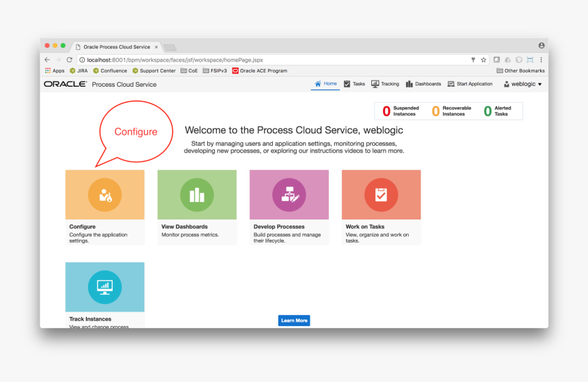This screenshot has height=382, width=588.
Task: Open the Start Application tab
Action: (x=470, y=83)
